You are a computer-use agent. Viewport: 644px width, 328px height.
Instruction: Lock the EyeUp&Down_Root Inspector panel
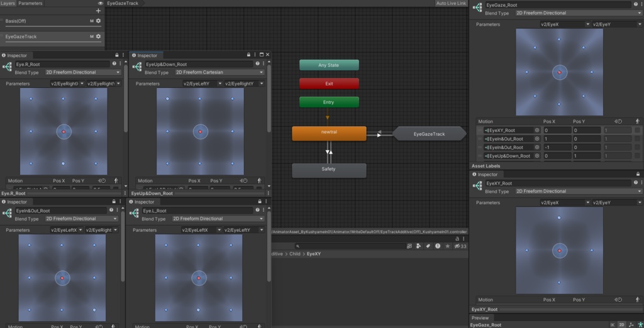pyautogui.click(x=248, y=55)
